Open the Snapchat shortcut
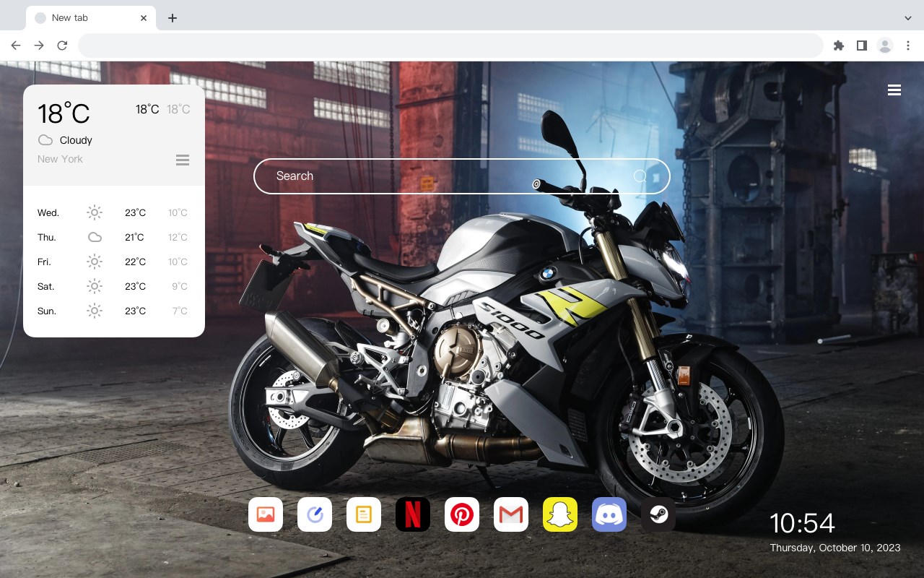 point(560,514)
